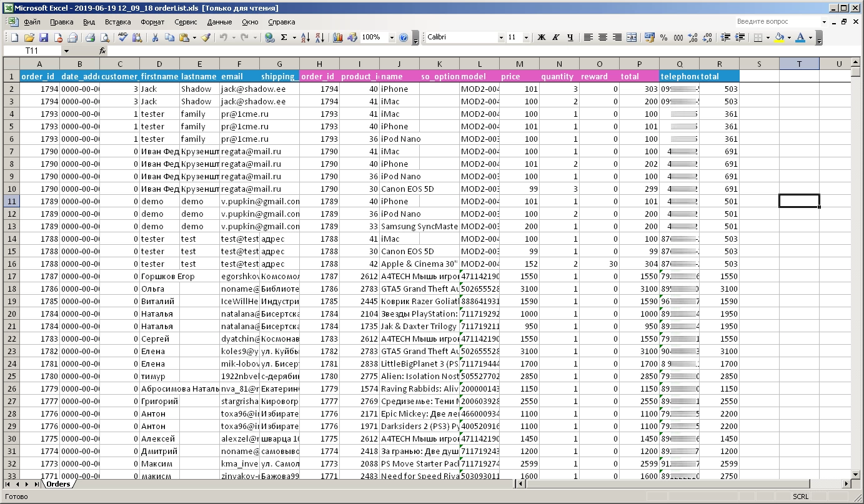The image size is (864, 504).
Task: Click the horizontal scrollbar right arrow
Action: click(x=847, y=484)
